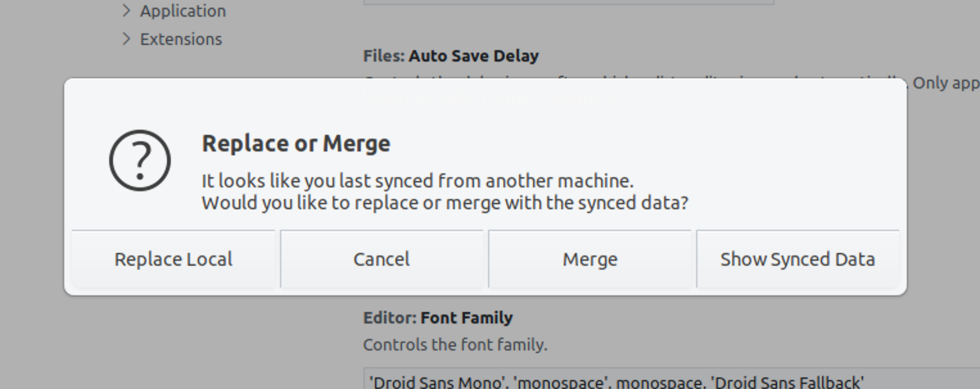Click the "Would you like to replace" question text
980x389 pixels.
pyautogui.click(x=444, y=203)
